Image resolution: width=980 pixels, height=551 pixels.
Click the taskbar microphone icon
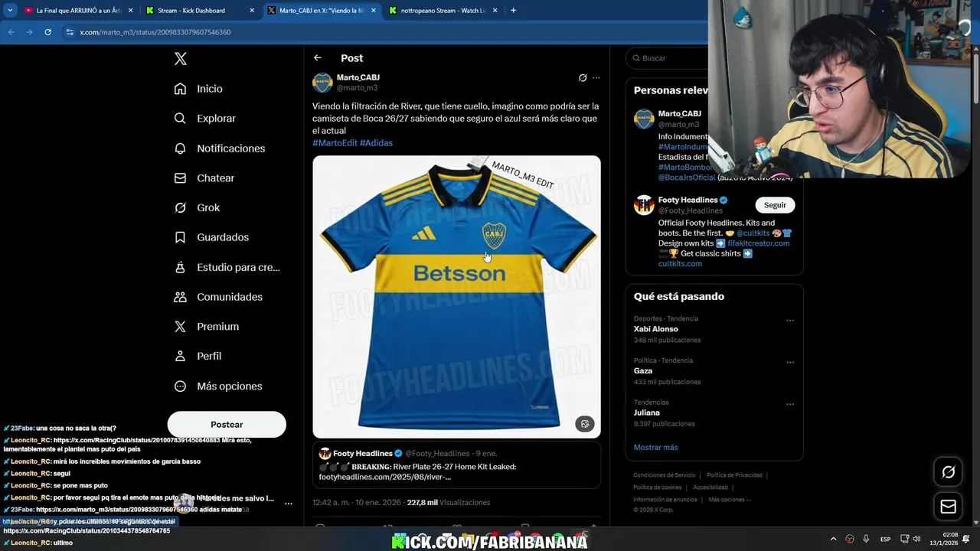point(866,539)
